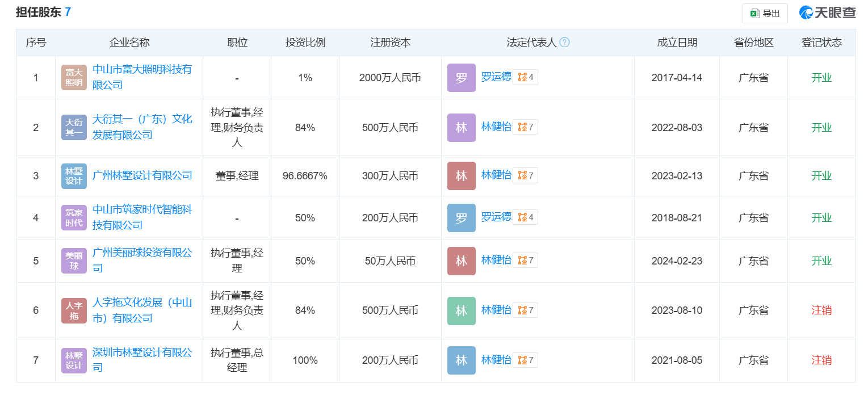This screenshot has width=868, height=395.
Task: Click 林健怡 name link in row 7
Action: pyautogui.click(x=496, y=359)
